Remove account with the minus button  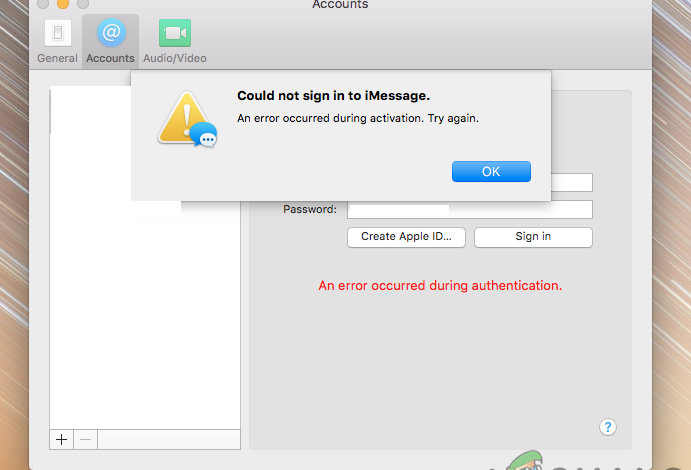pyautogui.click(x=85, y=439)
